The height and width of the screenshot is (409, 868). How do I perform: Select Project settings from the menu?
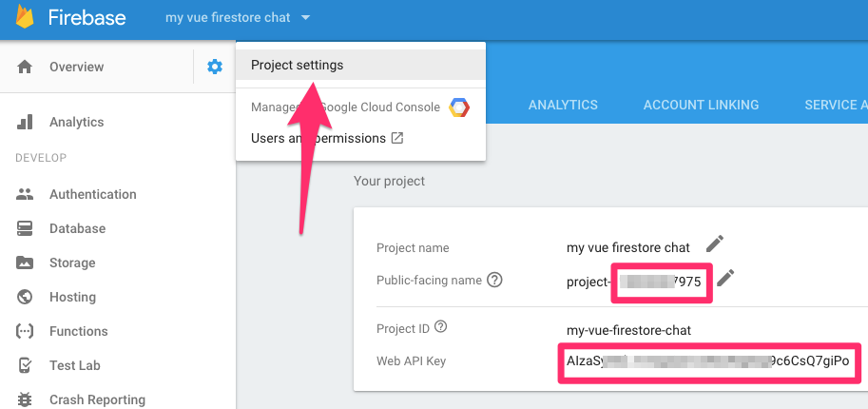point(297,65)
